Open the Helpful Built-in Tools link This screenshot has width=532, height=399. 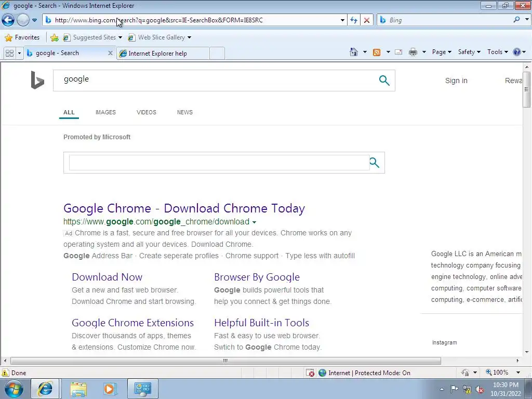[261, 323]
